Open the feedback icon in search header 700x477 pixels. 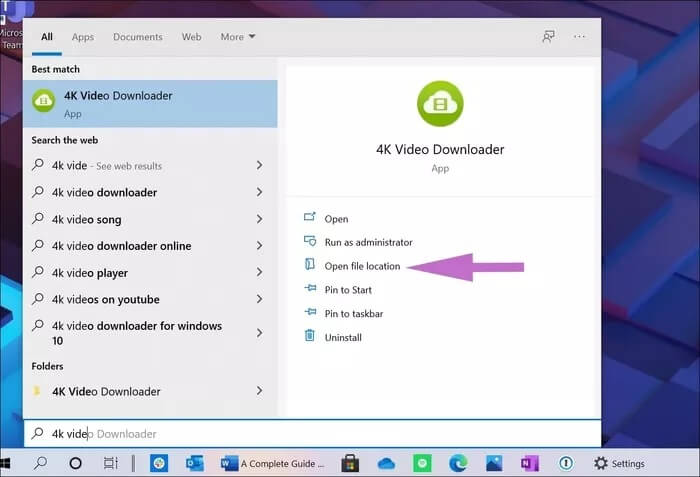pos(548,37)
